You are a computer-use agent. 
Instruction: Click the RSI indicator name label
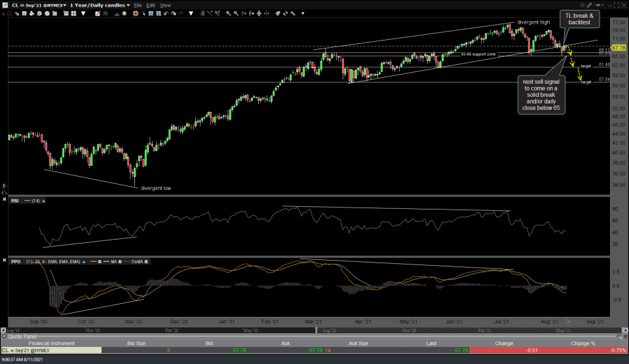[x=15, y=201]
